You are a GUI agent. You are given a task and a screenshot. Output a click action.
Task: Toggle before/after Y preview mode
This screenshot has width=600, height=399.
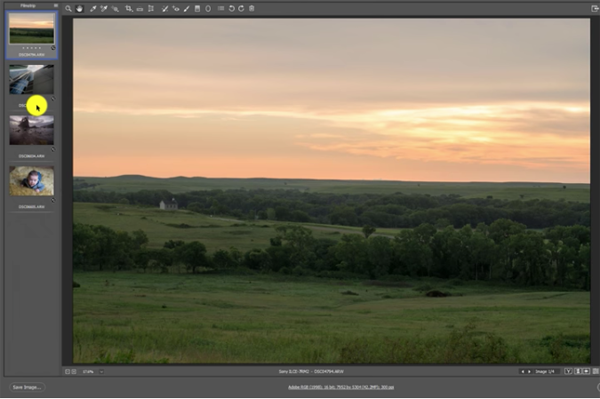(568, 371)
